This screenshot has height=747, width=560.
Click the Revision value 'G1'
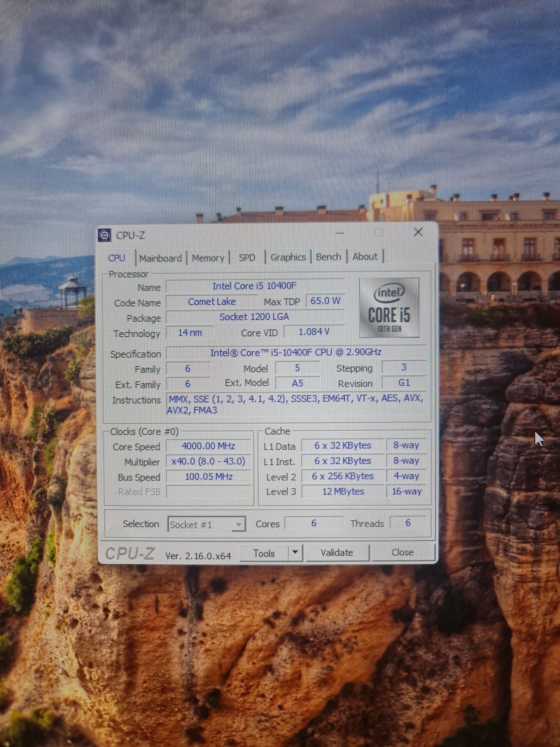pyautogui.click(x=404, y=382)
